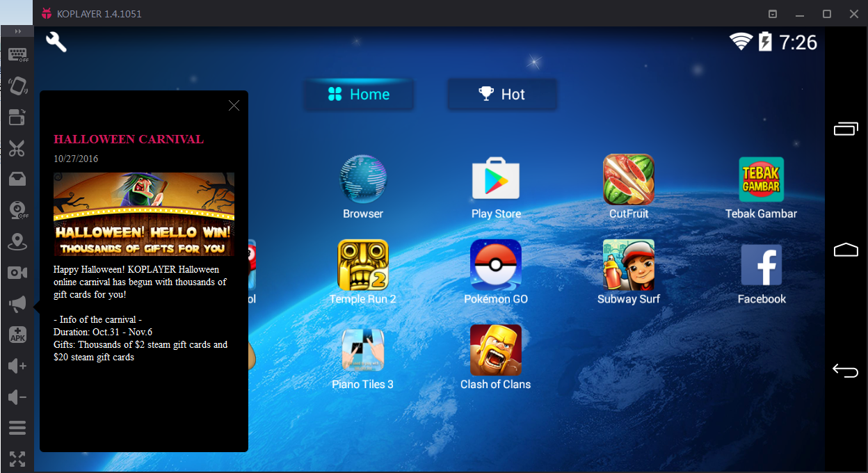Viewport: 868px width, 473px height.
Task: Open the wrench settings icon
Action: tap(56, 42)
